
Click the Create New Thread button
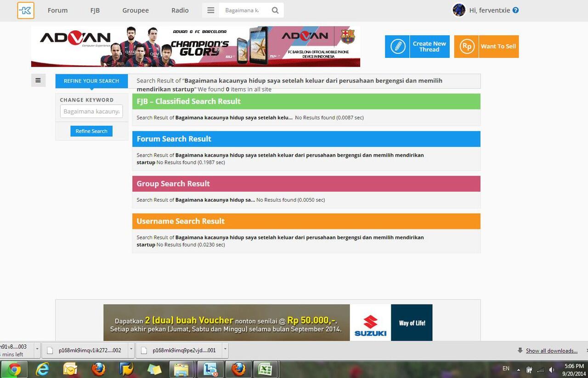(417, 46)
